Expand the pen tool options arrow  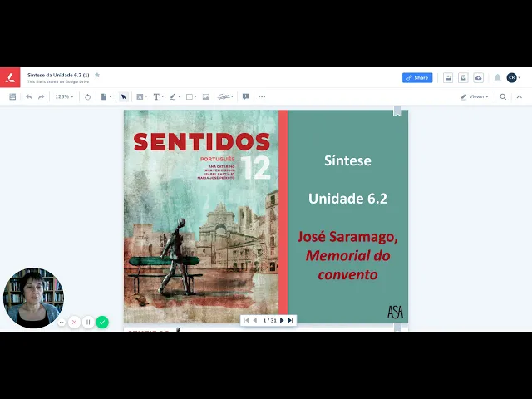[180, 97]
